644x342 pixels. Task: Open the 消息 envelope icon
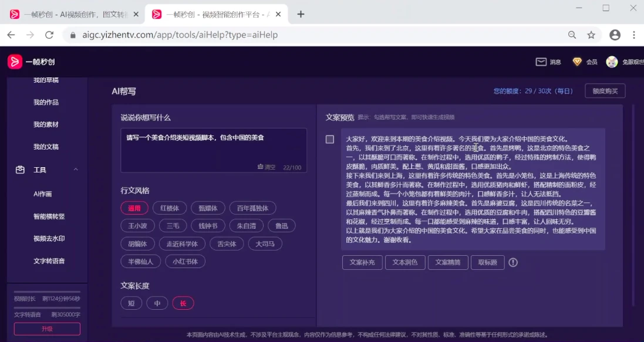(541, 62)
